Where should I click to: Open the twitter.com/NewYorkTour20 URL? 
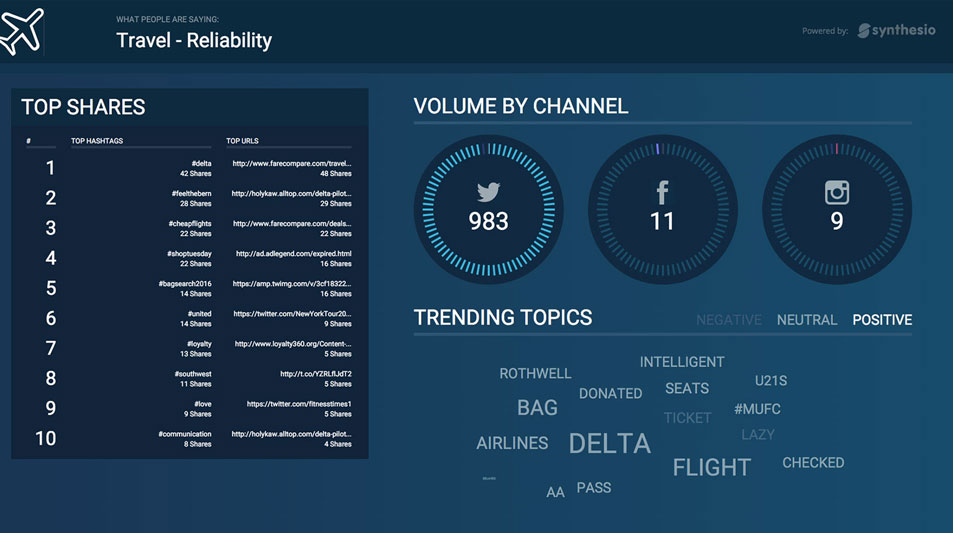pos(292,314)
